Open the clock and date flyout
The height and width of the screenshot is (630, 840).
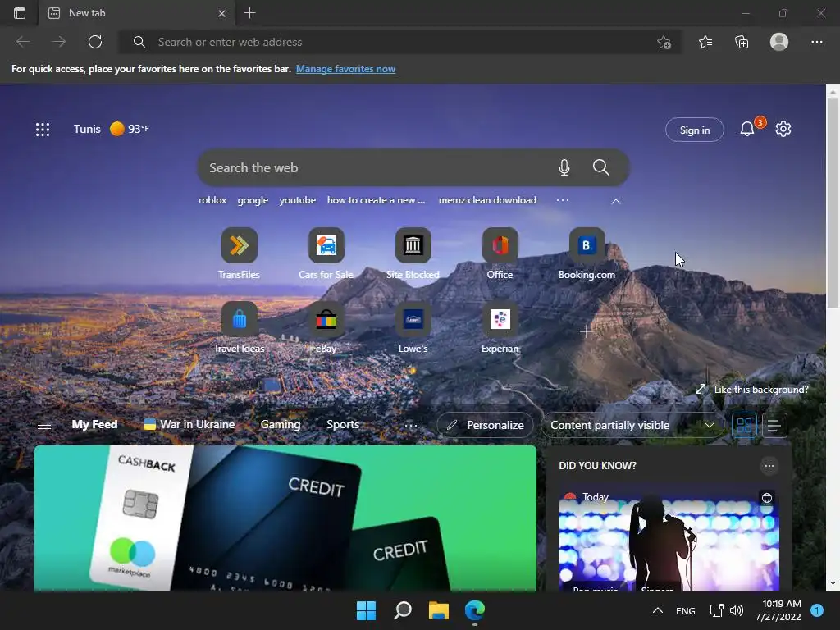click(x=778, y=610)
